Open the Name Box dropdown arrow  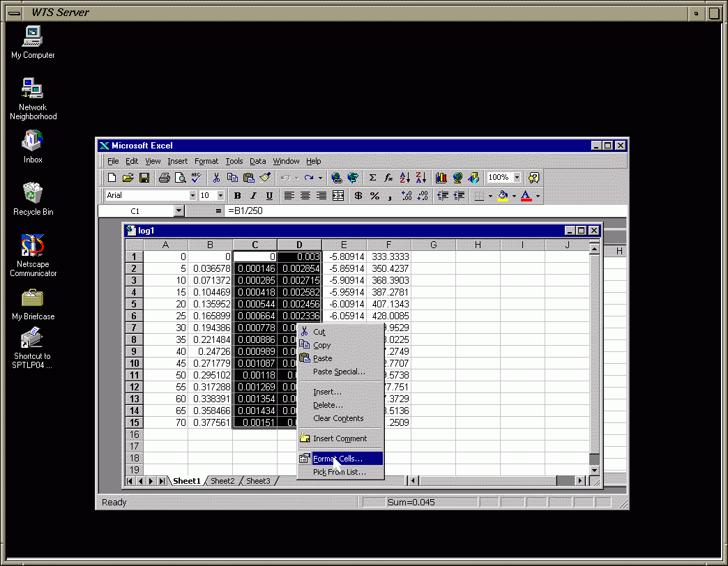pos(179,211)
